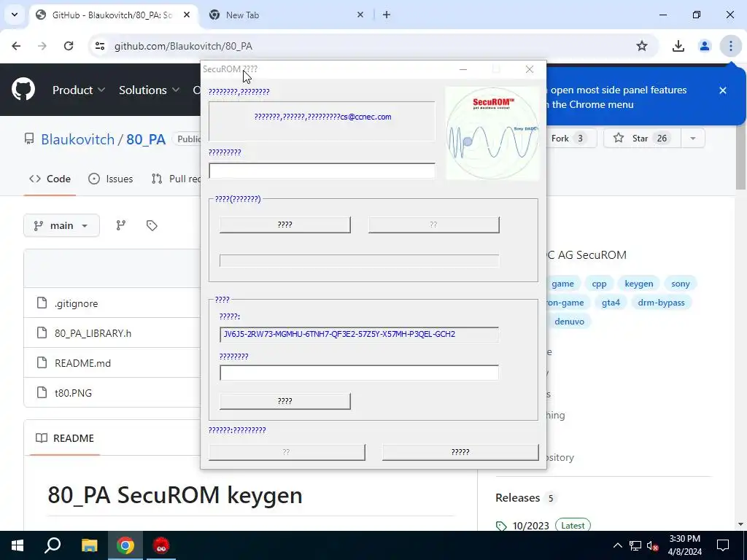Image resolution: width=747 pixels, height=560 pixels.
Task: Switch to the Code tab
Action: (x=50, y=179)
